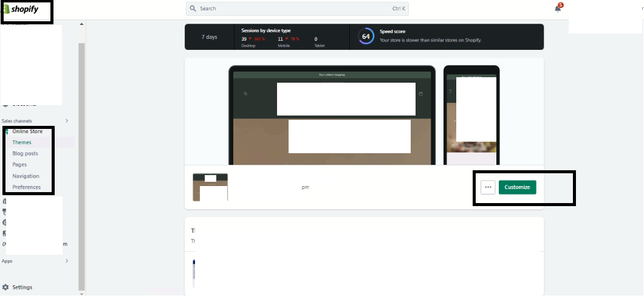Click the search magnifier icon
The width and height of the screenshot is (644, 304).
[193, 9]
